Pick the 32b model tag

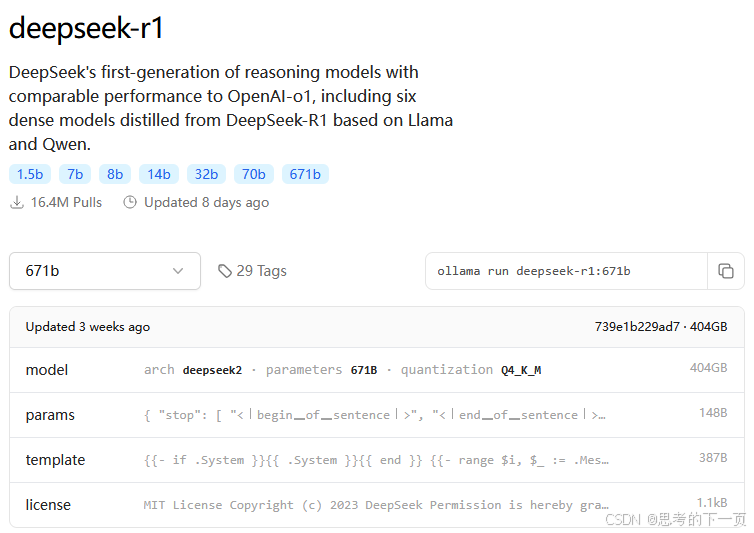click(206, 174)
